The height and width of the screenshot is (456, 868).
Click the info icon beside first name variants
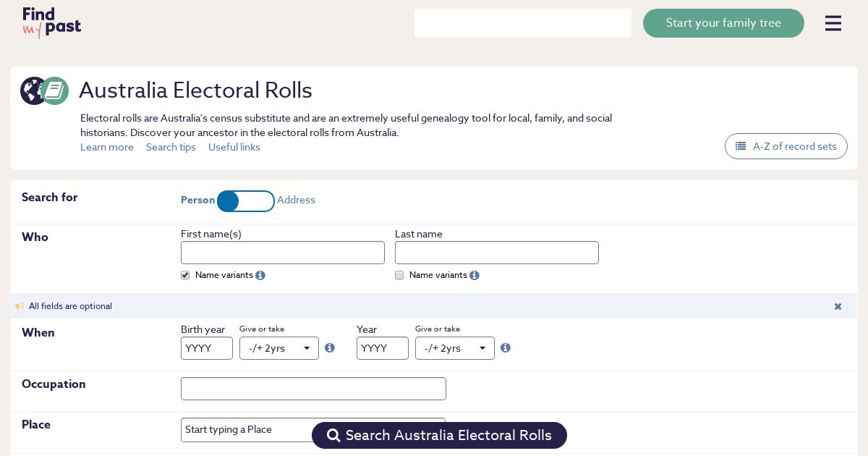tap(260, 276)
